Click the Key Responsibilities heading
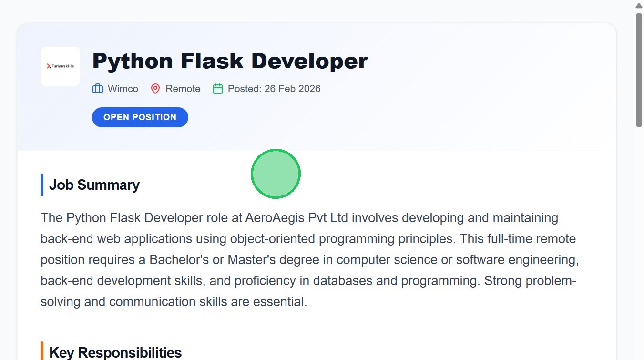The image size is (644, 360). [115, 352]
